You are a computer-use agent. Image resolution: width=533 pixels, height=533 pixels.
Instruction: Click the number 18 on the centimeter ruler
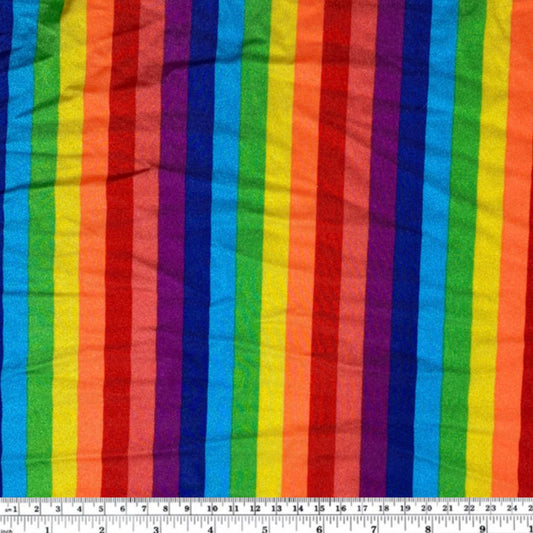point(384,509)
